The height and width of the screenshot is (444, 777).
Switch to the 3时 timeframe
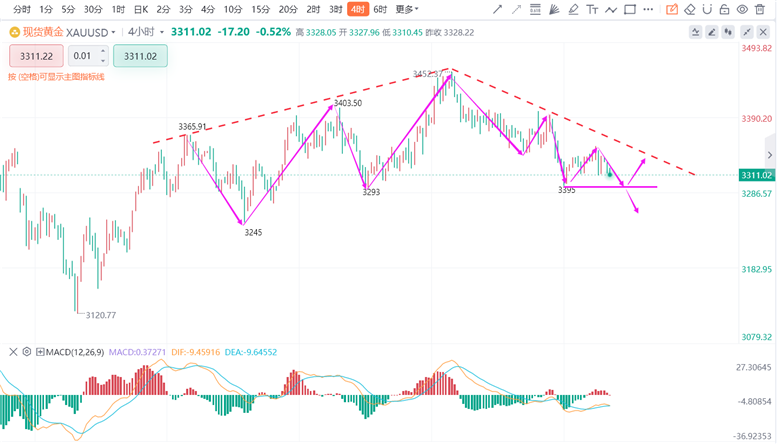[x=335, y=9]
